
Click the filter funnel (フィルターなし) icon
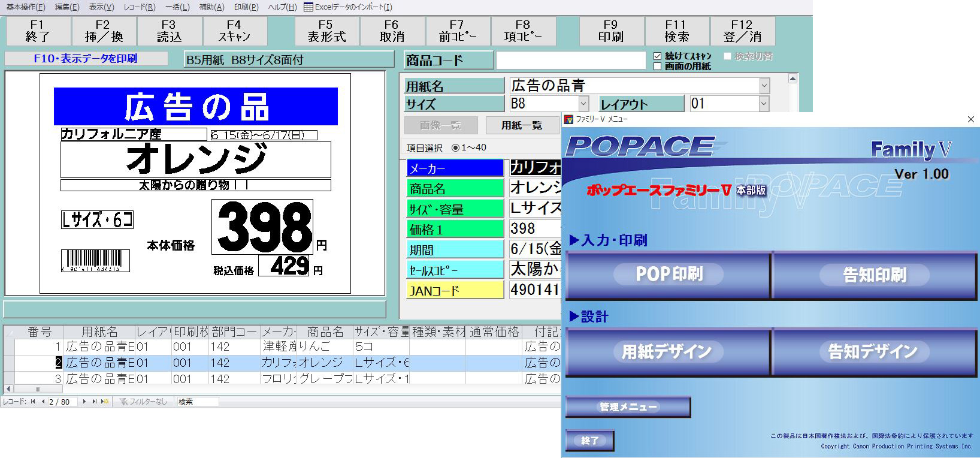[123, 402]
